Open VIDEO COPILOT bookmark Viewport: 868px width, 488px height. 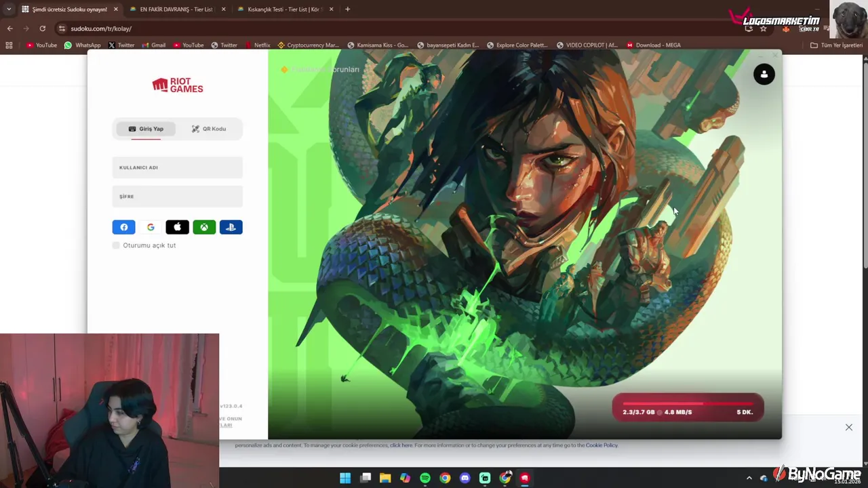pyautogui.click(x=587, y=45)
